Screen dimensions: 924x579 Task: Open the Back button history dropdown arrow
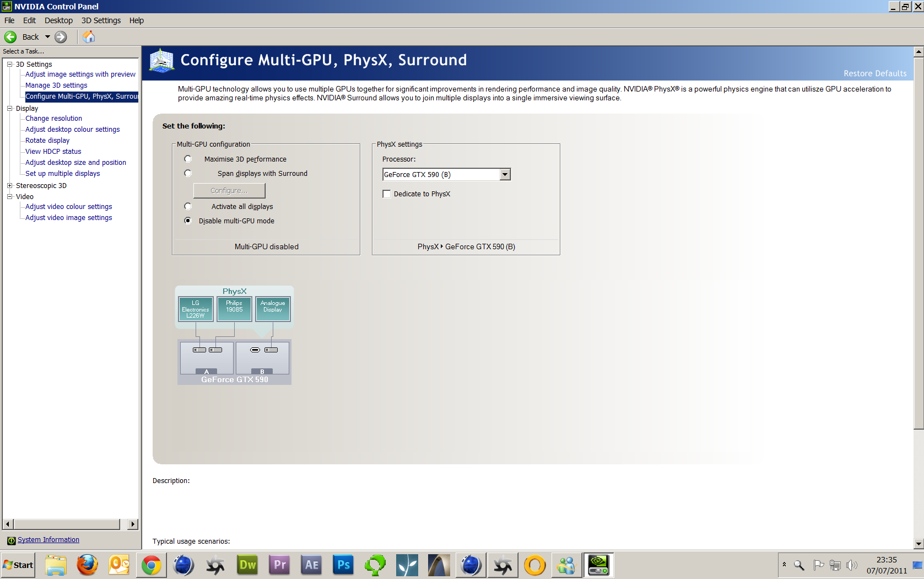(x=47, y=37)
